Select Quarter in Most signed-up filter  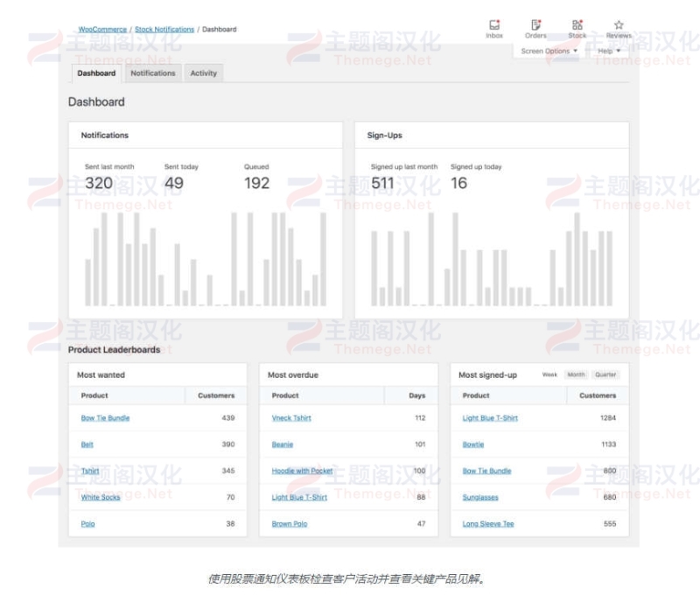tap(605, 374)
